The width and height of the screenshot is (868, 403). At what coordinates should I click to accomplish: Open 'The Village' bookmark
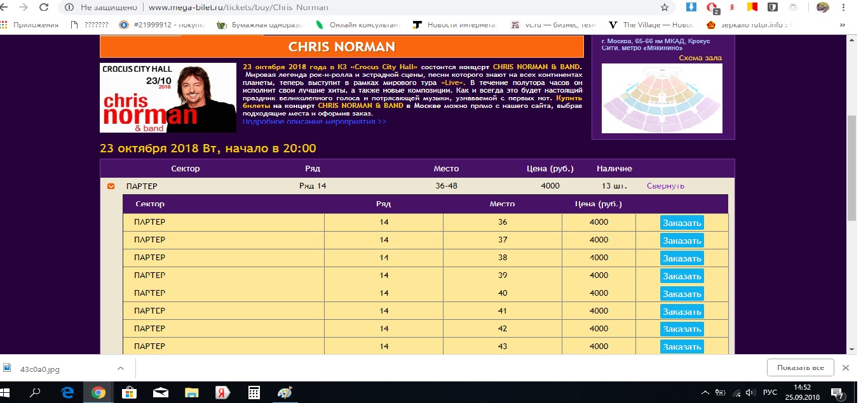pyautogui.click(x=648, y=25)
